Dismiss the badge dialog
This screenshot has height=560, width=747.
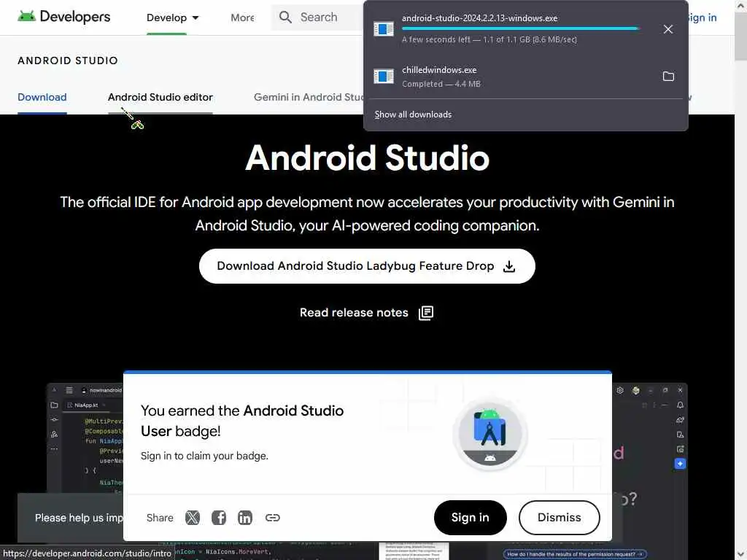coord(560,517)
